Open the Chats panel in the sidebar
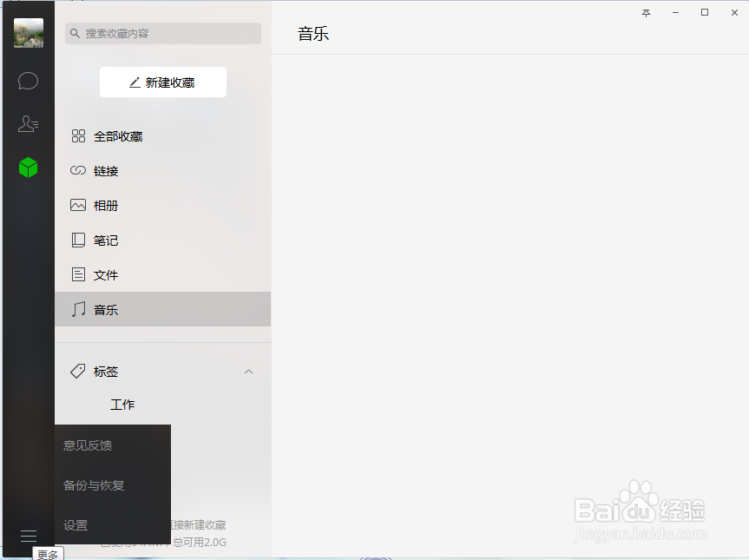This screenshot has height=560, width=749. click(x=28, y=81)
